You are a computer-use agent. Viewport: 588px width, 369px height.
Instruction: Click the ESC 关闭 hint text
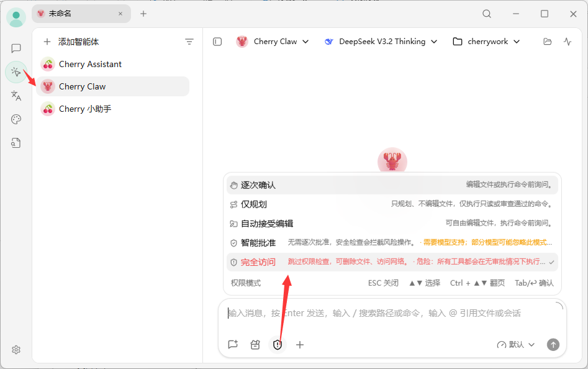click(x=383, y=283)
